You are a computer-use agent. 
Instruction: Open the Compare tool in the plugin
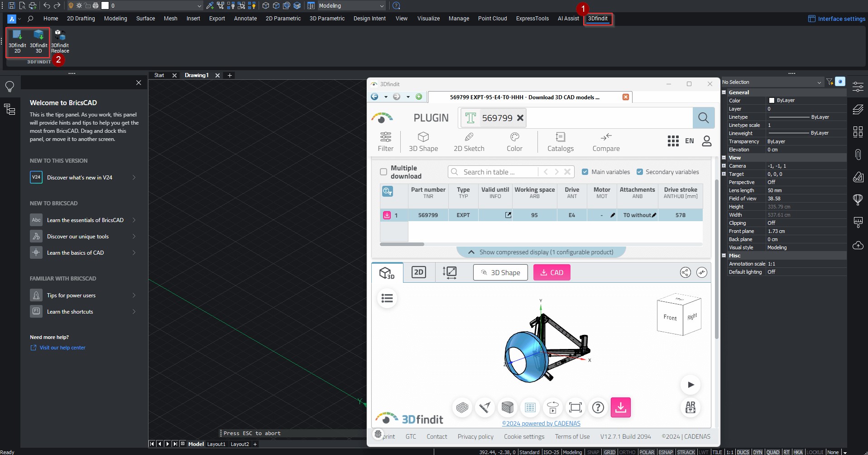click(x=606, y=141)
